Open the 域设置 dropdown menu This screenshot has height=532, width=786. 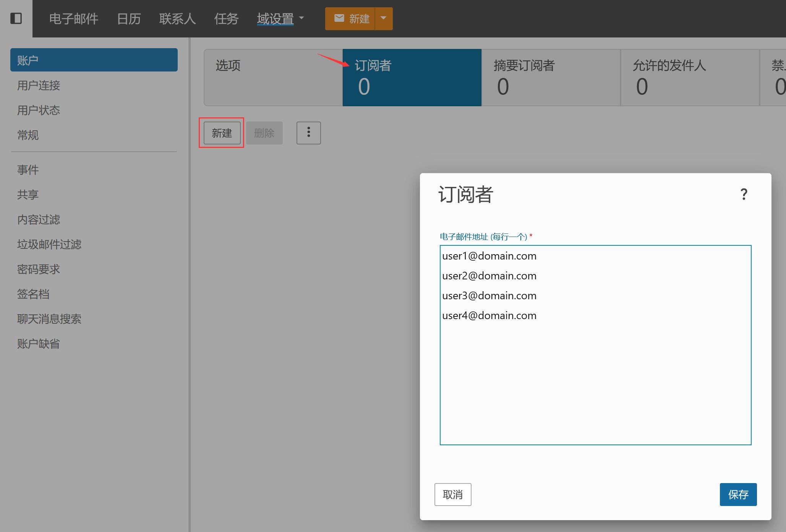point(280,19)
